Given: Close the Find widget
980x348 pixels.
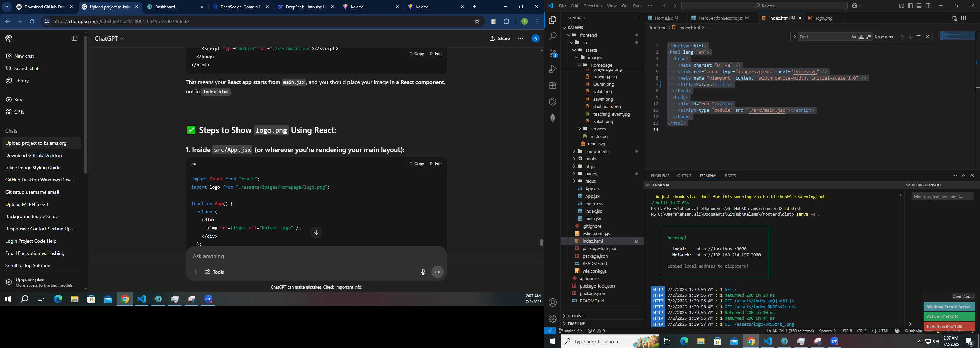Looking at the screenshot, I should pos(927,37).
